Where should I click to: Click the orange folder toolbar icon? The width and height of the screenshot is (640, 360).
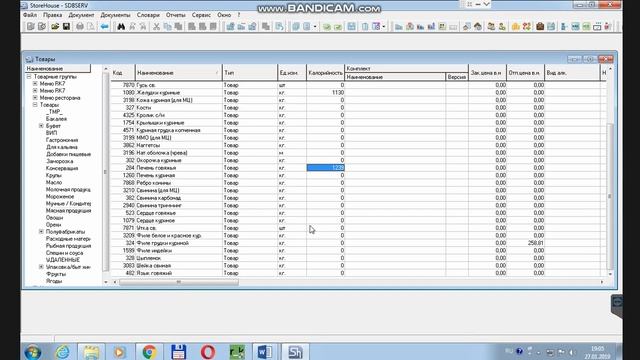pyautogui.click(x=516, y=27)
